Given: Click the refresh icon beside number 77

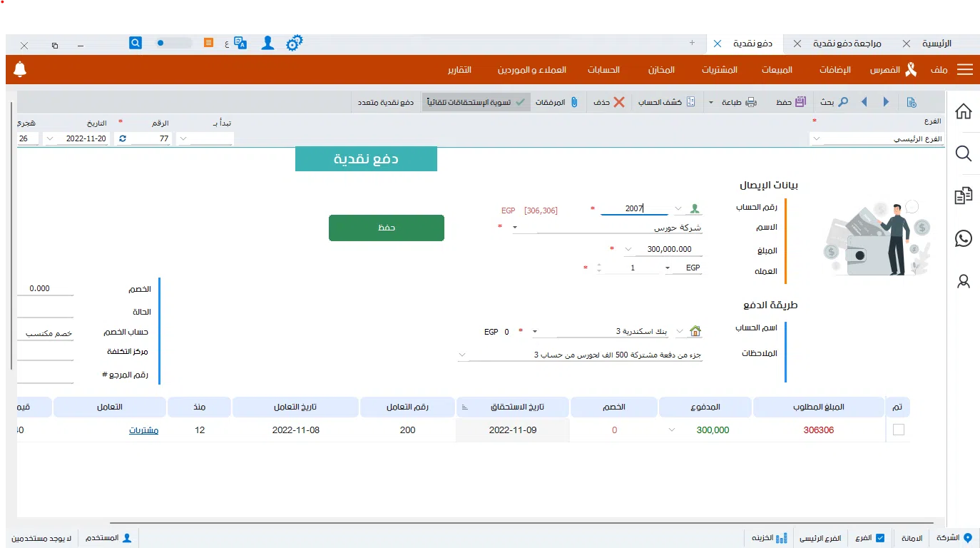Looking at the screenshot, I should point(122,138).
